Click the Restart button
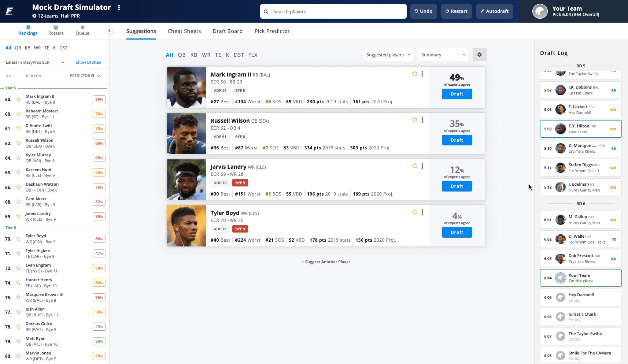Screen dimensions: 628x364 pyautogui.click(x=456, y=11)
